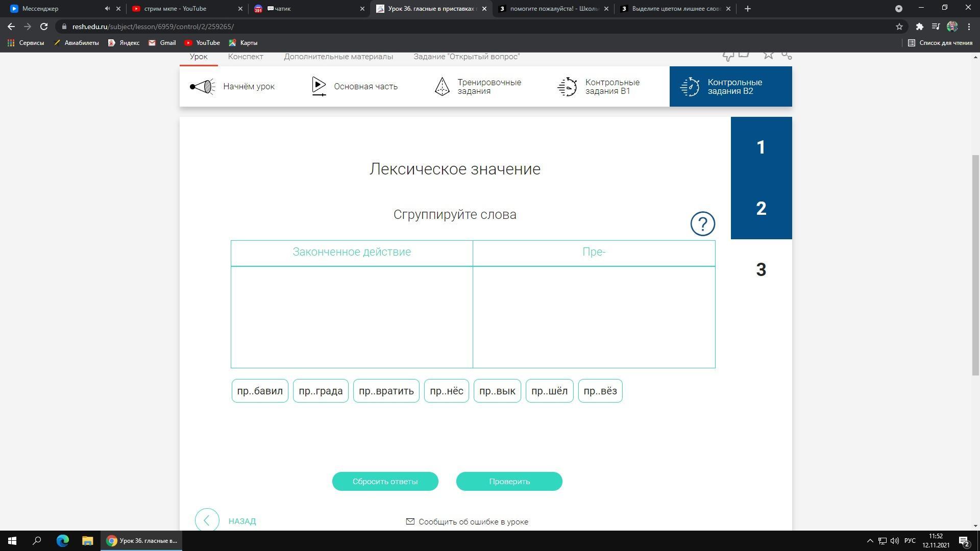Click the НАЗАД back arrow circle
Viewport: 980px width, 551px height.
click(x=207, y=520)
